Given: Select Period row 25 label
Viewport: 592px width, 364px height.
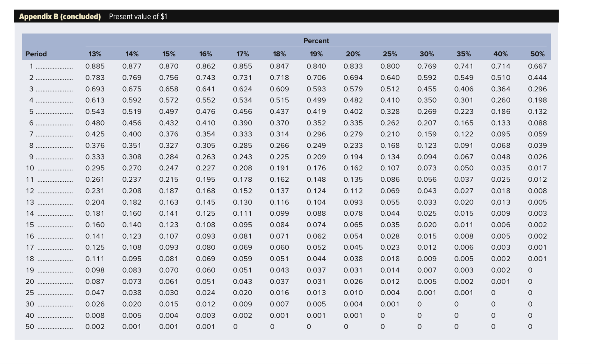Looking at the screenshot, I should click(x=29, y=292).
